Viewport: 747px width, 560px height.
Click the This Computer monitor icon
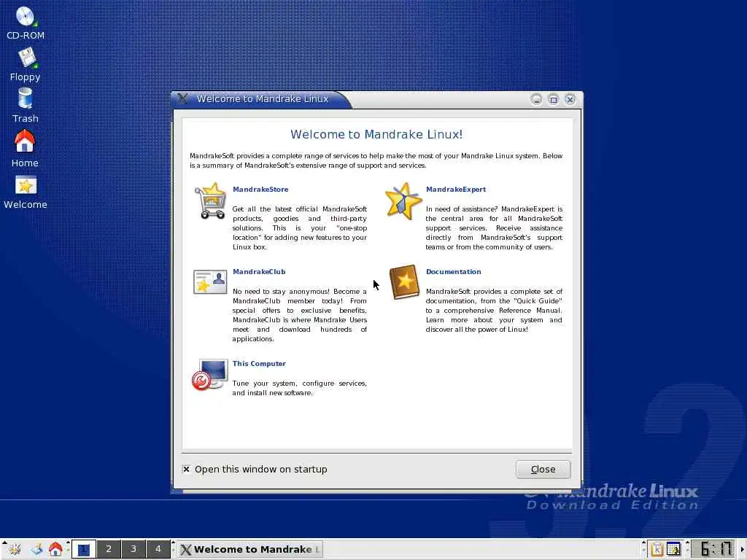[210, 374]
